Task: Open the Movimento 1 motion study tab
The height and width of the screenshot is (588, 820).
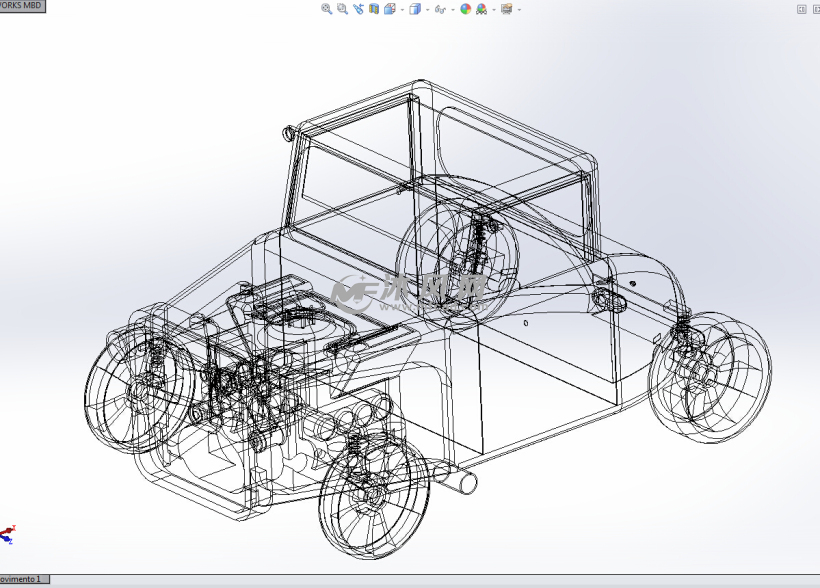Action: pos(22,578)
